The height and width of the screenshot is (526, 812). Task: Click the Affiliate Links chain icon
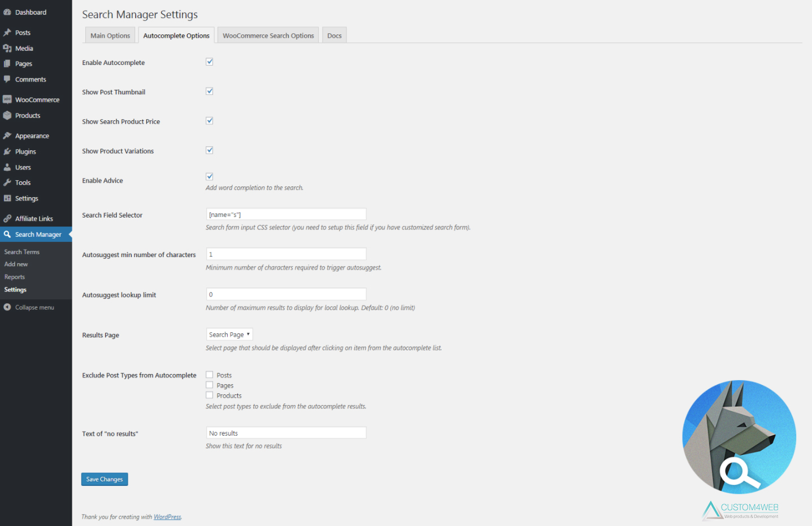tap(7, 219)
